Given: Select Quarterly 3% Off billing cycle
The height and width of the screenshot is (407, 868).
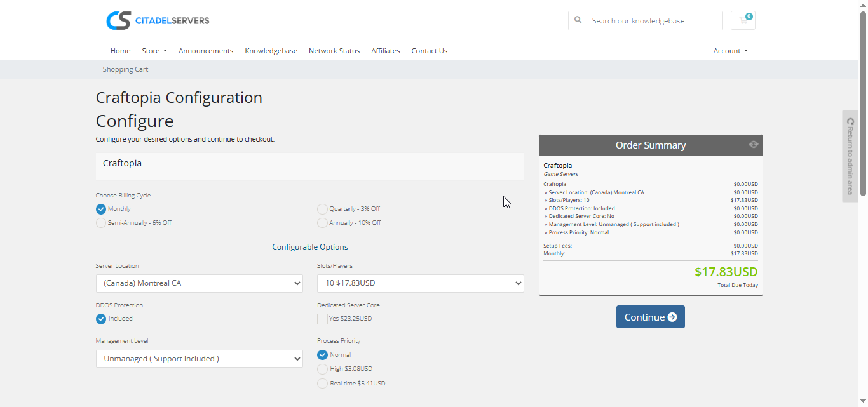Looking at the screenshot, I should (323, 209).
